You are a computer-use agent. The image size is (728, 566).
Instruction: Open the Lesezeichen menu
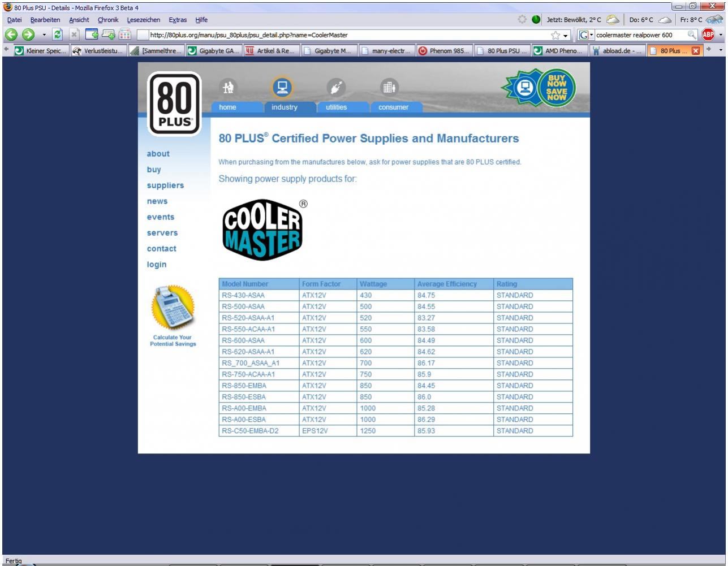[x=144, y=20]
